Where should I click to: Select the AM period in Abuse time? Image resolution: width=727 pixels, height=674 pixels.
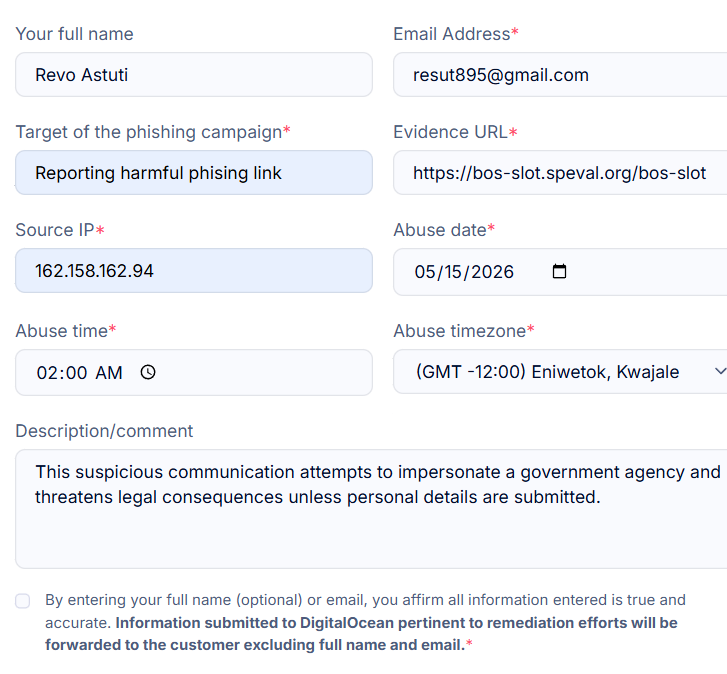[109, 373]
